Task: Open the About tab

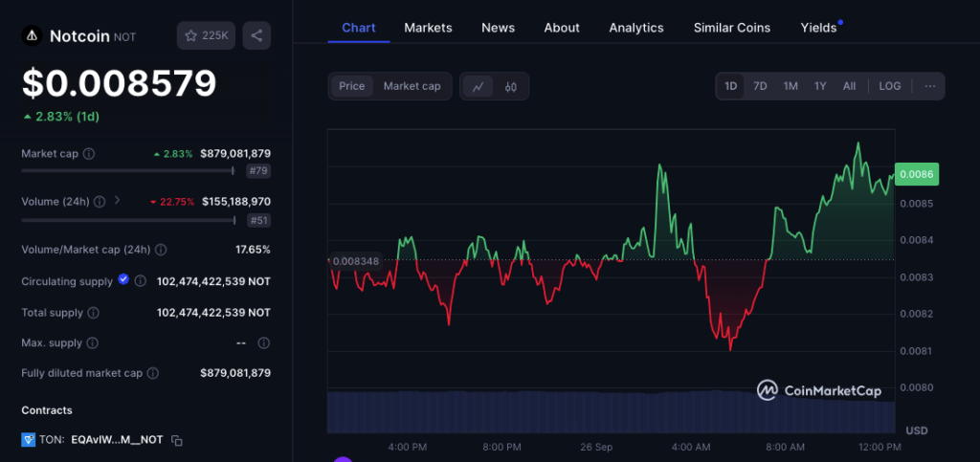Action: (562, 28)
